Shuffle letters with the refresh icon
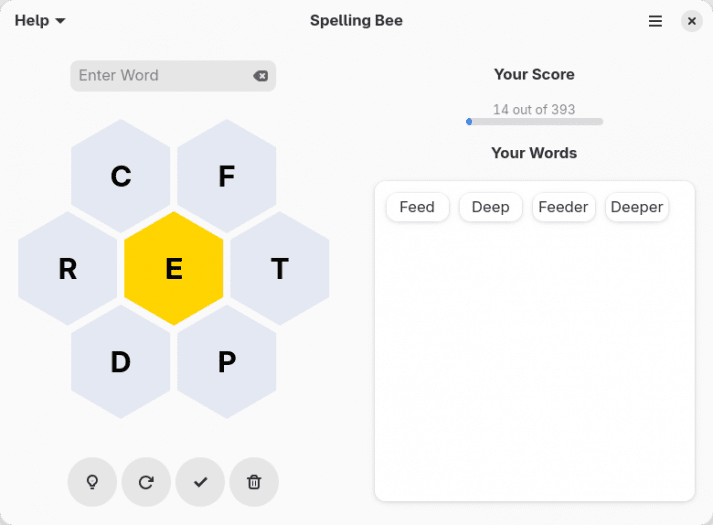Image resolution: width=713 pixels, height=525 pixels. click(146, 482)
